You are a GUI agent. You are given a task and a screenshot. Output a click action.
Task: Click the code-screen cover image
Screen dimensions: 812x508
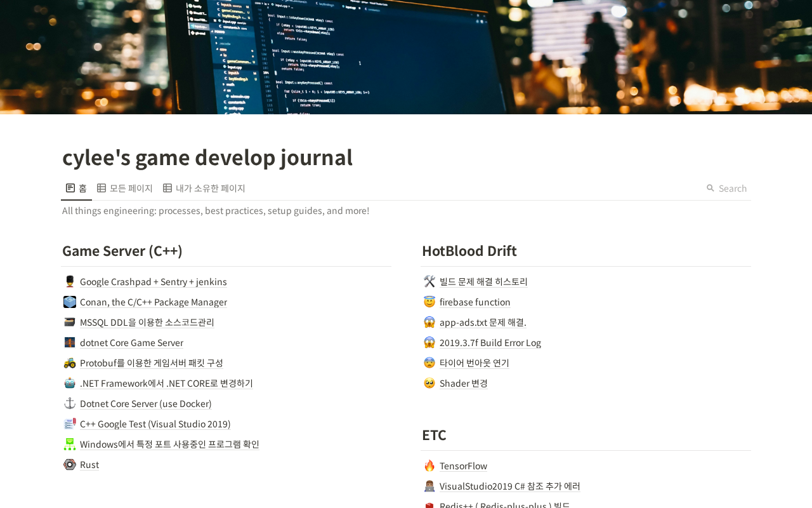406,57
